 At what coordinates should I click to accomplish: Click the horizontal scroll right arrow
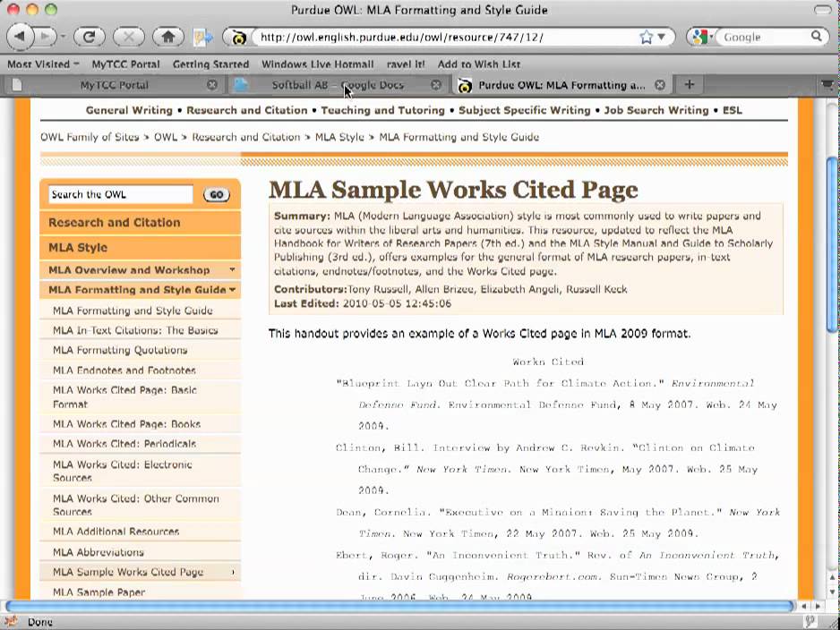[818, 607]
